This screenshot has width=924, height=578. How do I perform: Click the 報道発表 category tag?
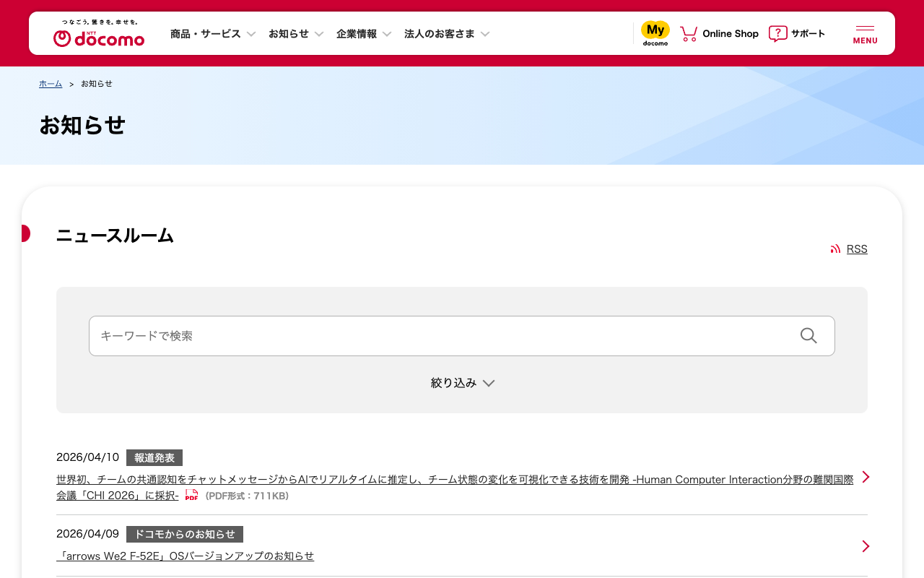pyautogui.click(x=154, y=458)
